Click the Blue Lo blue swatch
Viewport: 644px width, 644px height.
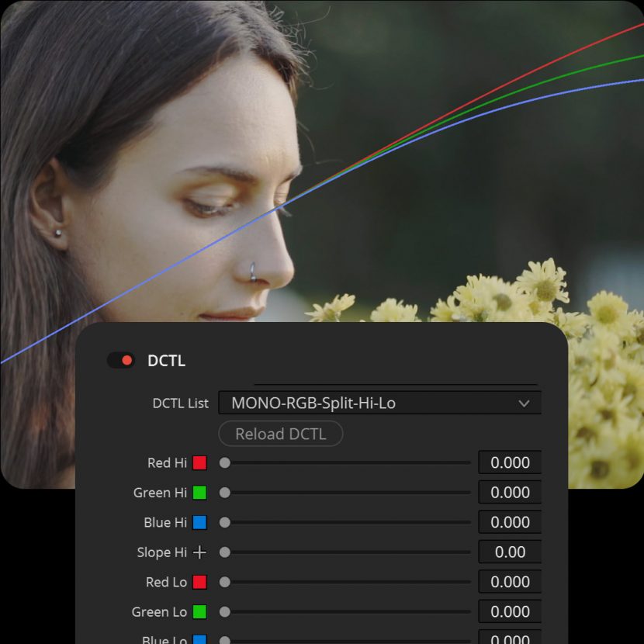point(199,640)
